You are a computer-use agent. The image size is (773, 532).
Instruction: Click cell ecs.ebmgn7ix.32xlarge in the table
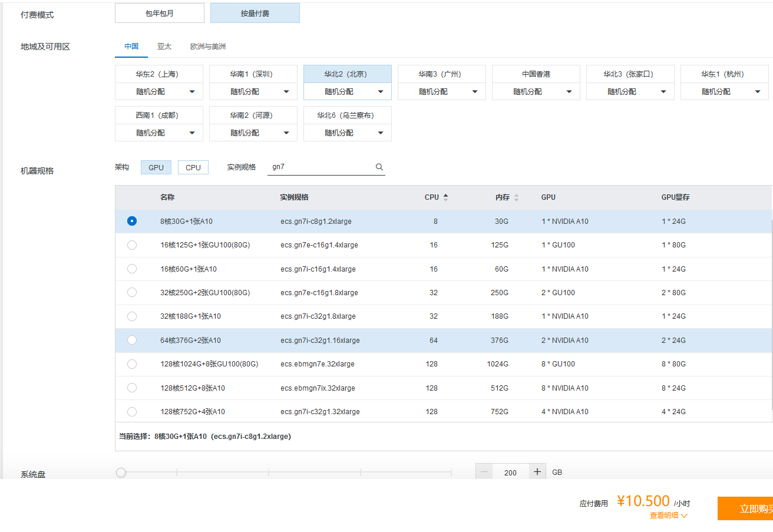tap(318, 388)
